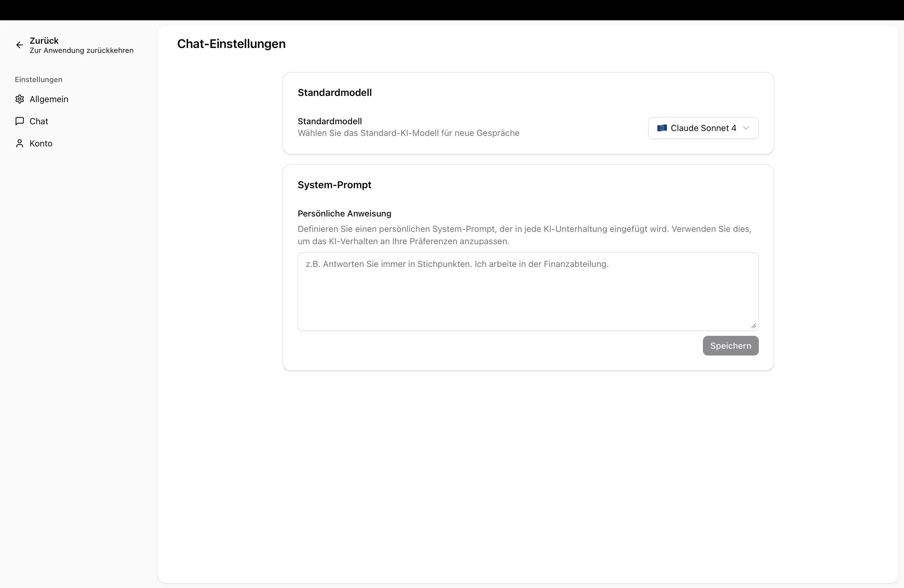Select the Chat-Einstellungen page heading
Image resolution: width=904 pixels, height=588 pixels.
coord(231,44)
